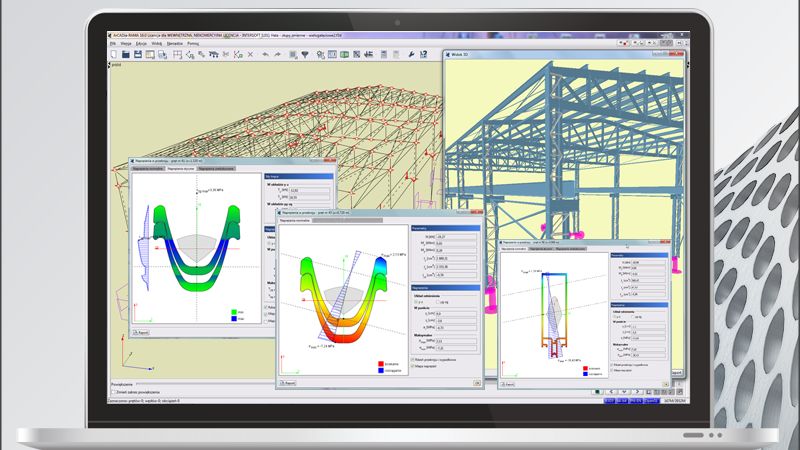This screenshot has width=800, height=450.
Task: Open the Wersja menu
Action: coord(126,44)
